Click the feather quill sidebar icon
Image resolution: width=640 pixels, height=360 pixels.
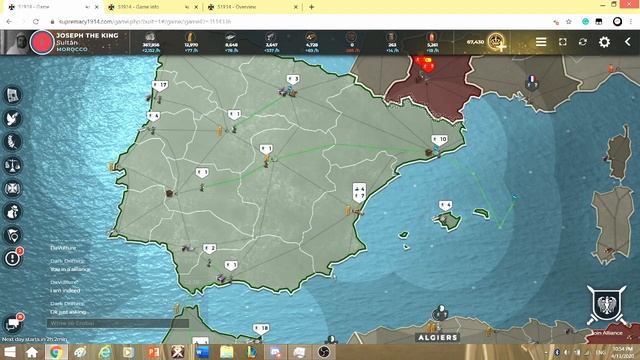(x=13, y=142)
